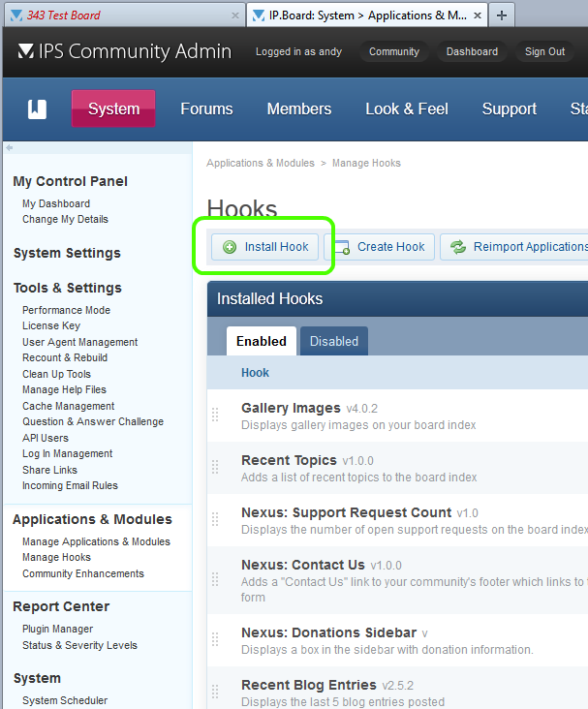Close the 343 Test Board browser tab
Viewport: 588px width, 709px height.
pos(235,15)
